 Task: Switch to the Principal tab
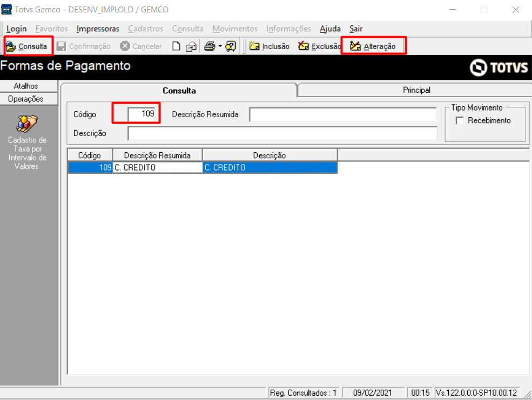pyautogui.click(x=416, y=90)
